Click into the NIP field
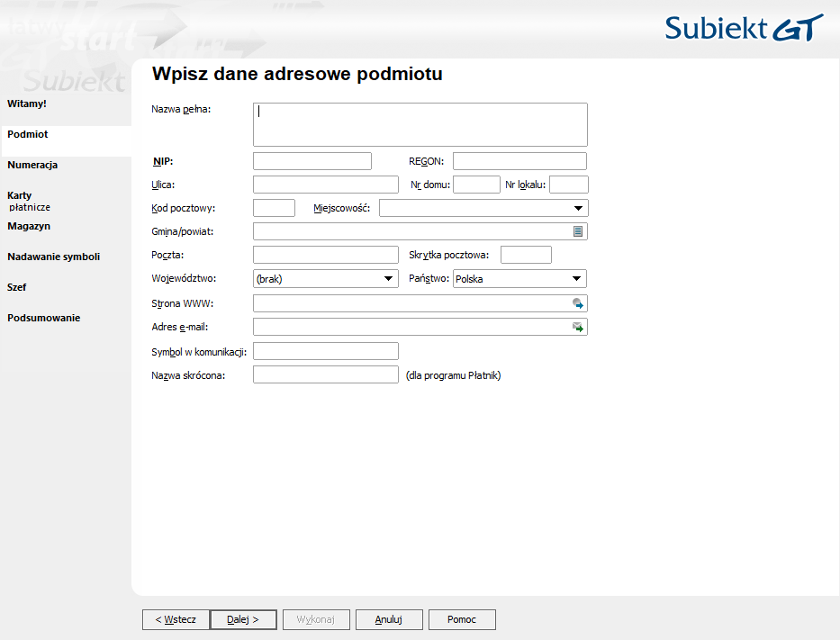This screenshot has height=640, width=840. (312, 161)
